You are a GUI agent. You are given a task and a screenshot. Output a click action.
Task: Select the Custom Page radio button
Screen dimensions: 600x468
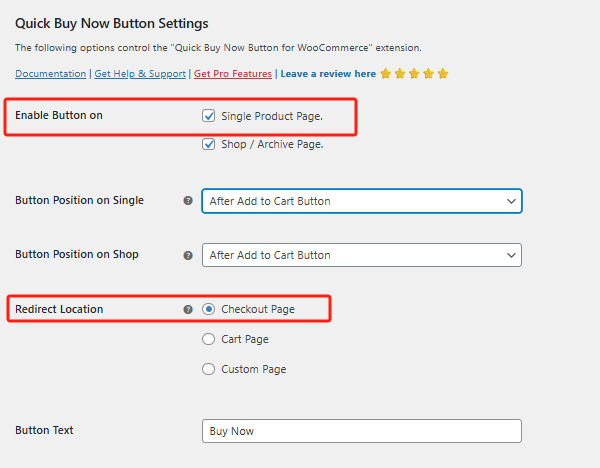tap(209, 369)
